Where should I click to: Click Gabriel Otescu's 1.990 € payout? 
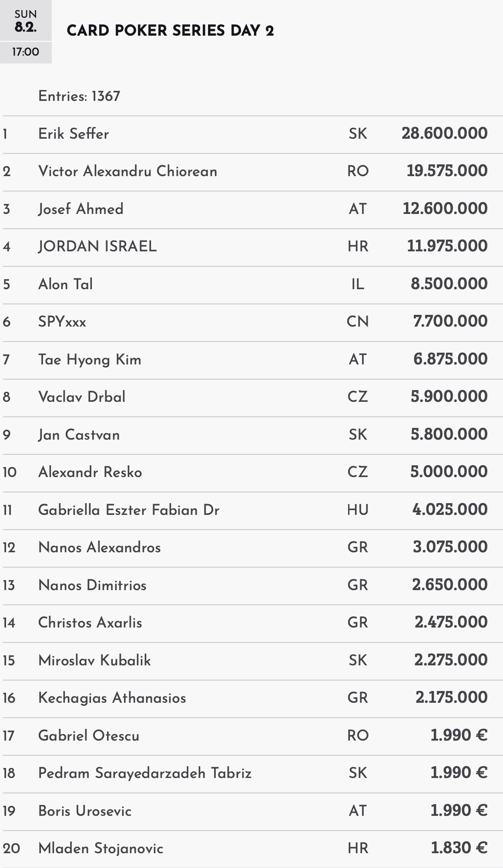tap(459, 735)
